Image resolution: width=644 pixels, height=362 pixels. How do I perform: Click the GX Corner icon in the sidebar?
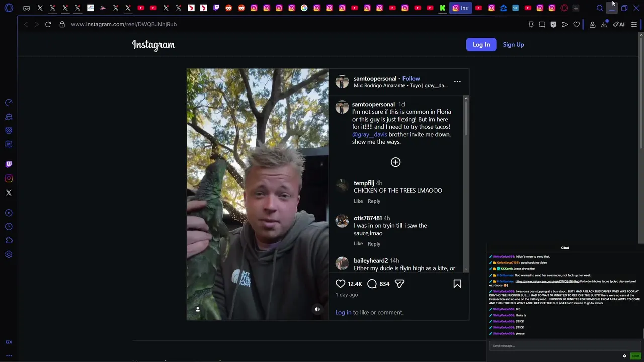(x=9, y=342)
